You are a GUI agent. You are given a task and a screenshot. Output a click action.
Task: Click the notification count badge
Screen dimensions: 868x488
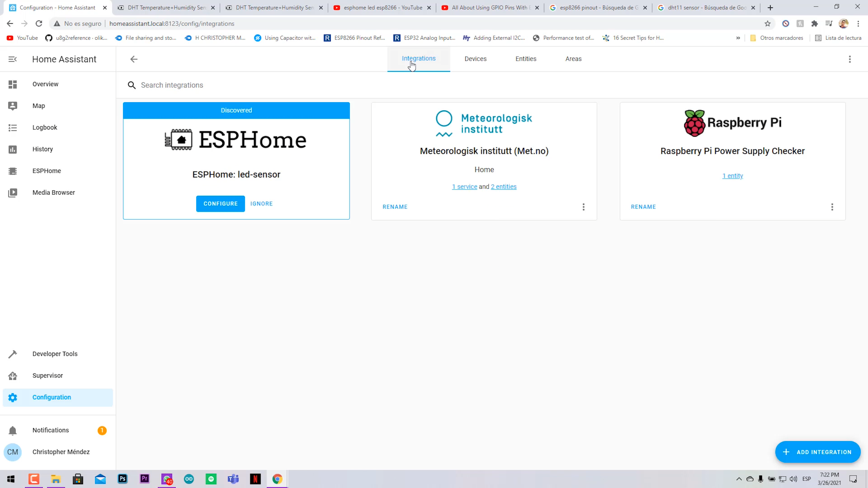102,431
